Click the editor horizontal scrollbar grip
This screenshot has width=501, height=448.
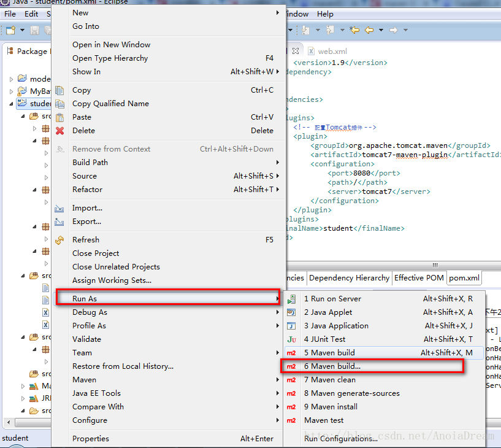(x=435, y=265)
